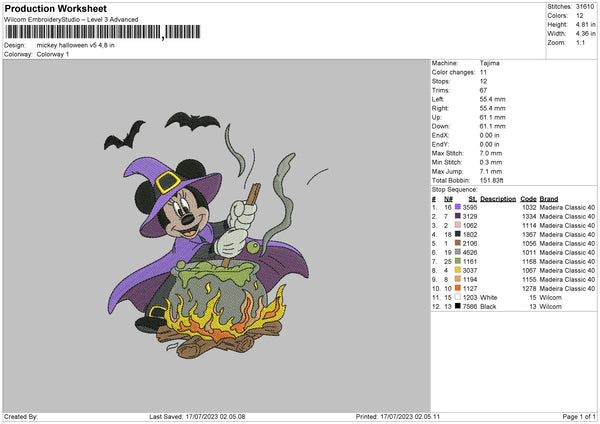600x424 pixels.
Task: Click the 'Brand' column header
Action: click(x=549, y=199)
